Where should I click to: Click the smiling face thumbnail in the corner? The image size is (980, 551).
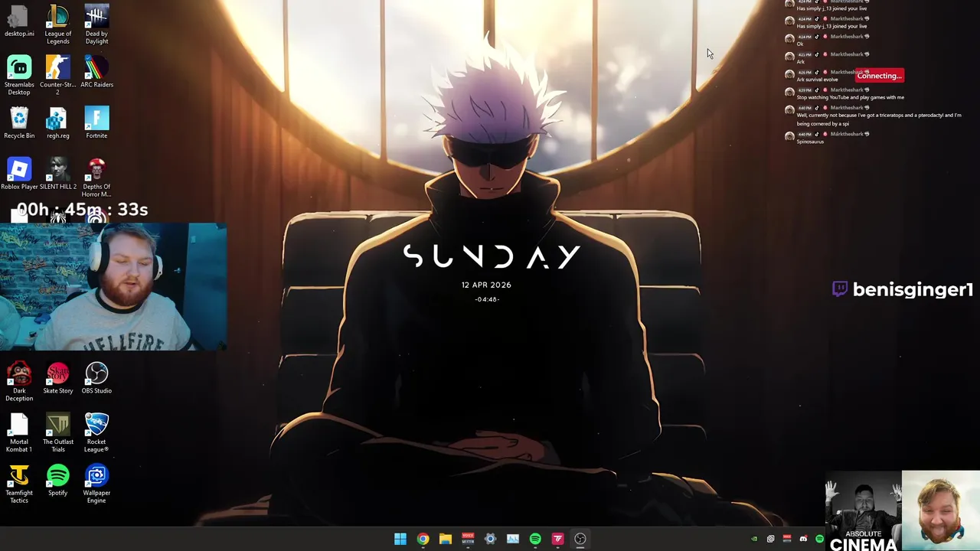coord(941,510)
